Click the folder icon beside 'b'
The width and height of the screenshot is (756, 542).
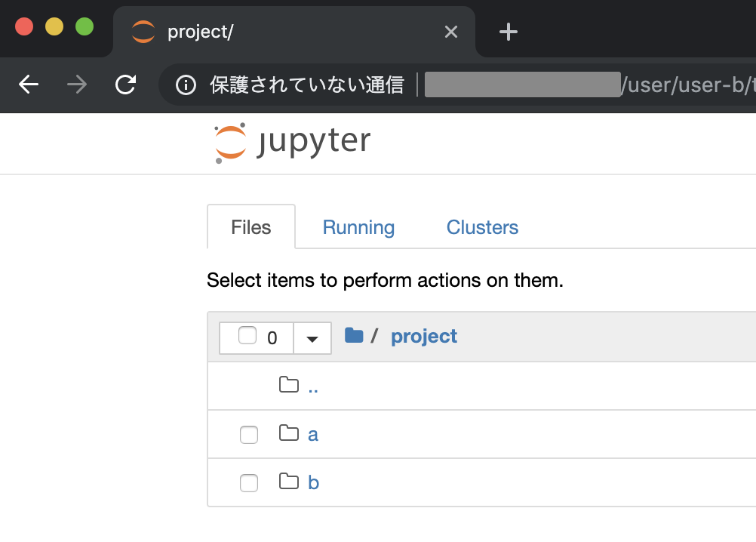(x=289, y=481)
